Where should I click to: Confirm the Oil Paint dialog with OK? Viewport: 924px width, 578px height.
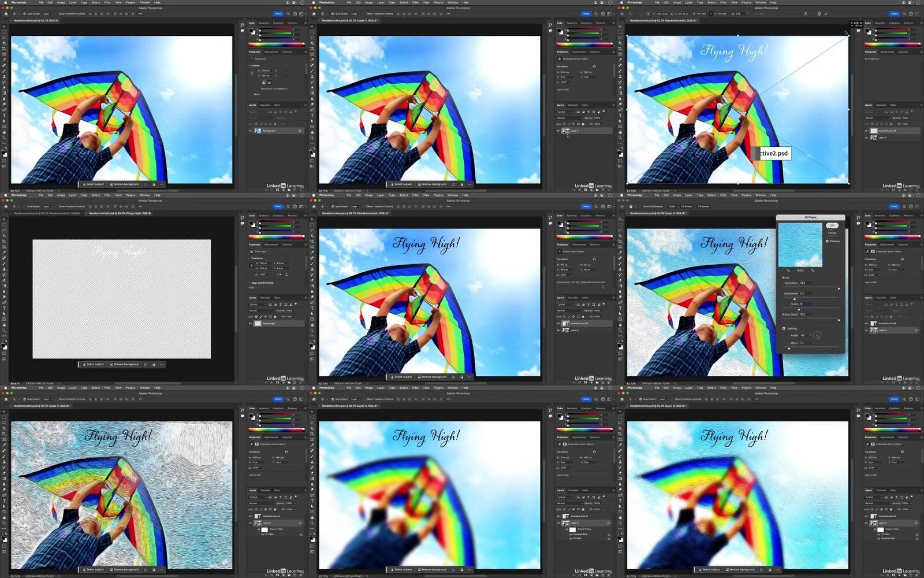click(x=832, y=225)
